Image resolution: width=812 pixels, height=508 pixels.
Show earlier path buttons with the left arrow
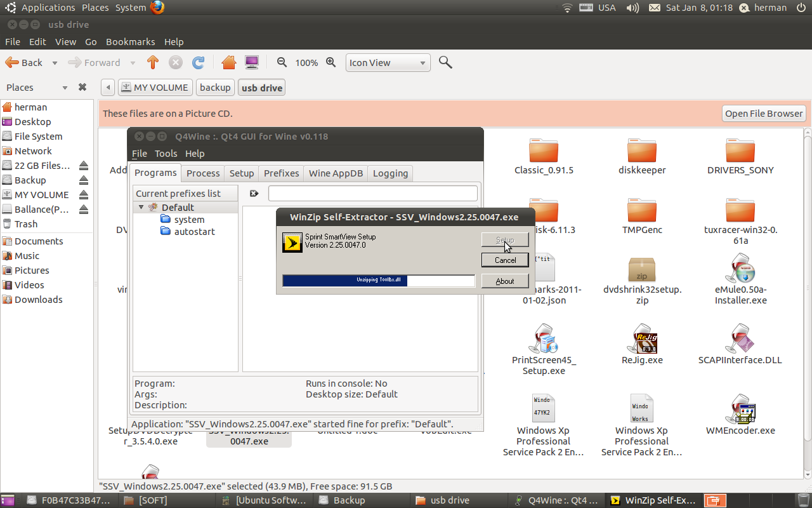click(x=108, y=87)
